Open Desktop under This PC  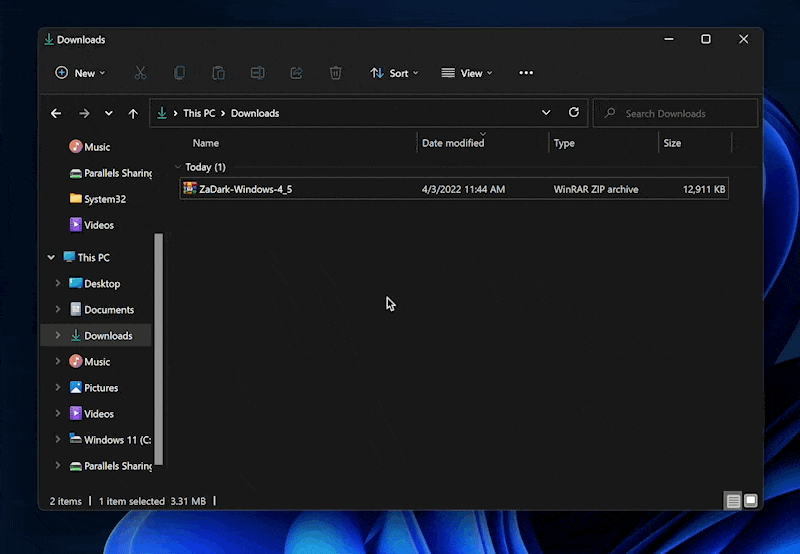[95, 284]
